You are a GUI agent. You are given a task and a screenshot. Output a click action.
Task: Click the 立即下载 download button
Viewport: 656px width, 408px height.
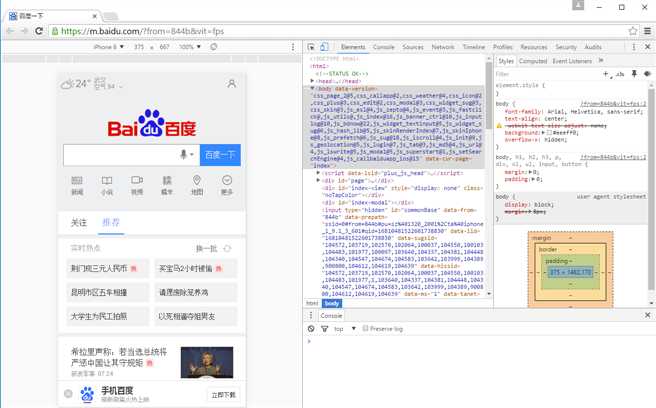224,395
